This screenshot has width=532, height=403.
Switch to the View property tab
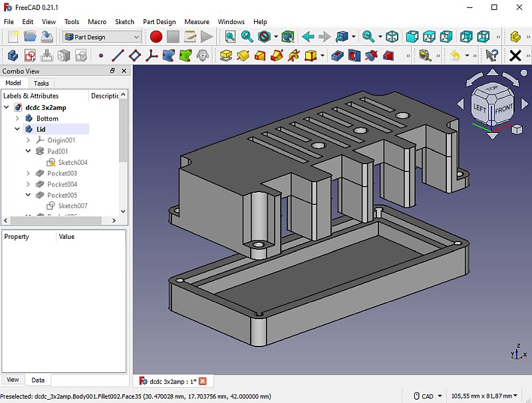(13, 380)
